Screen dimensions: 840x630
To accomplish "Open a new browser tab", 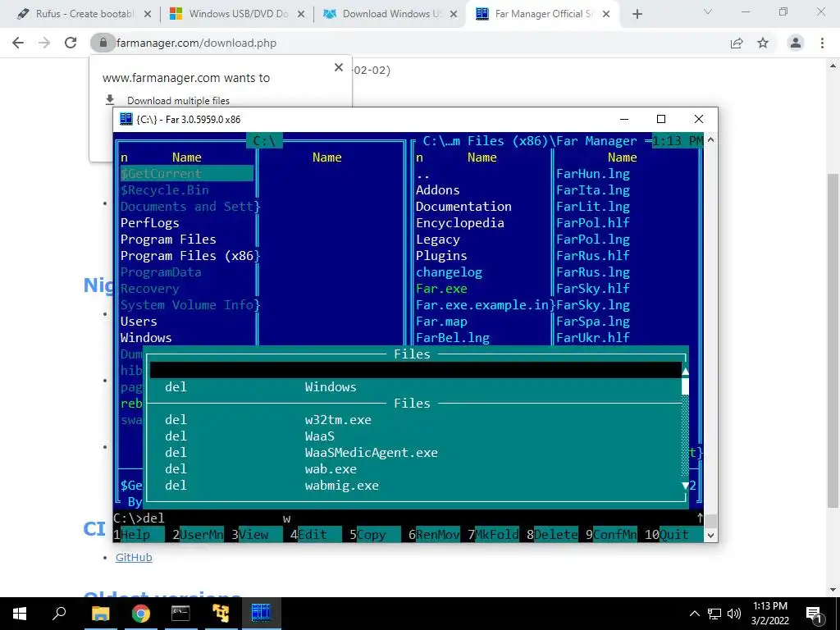I will [637, 14].
